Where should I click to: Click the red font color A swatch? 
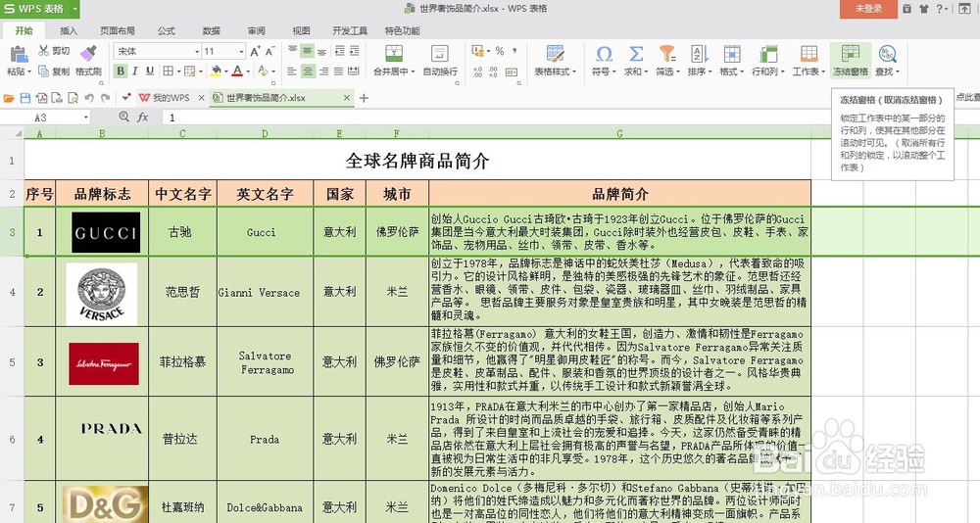[237, 71]
